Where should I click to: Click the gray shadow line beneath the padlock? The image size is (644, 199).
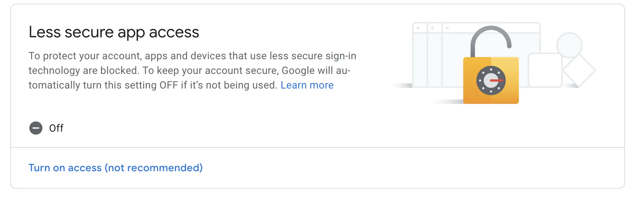tap(448, 102)
